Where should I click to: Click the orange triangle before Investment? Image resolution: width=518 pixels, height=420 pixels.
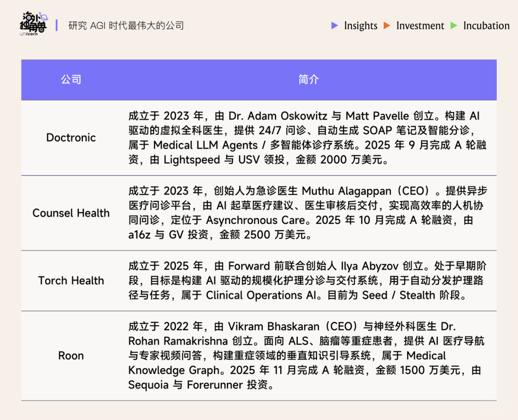pyautogui.click(x=387, y=25)
